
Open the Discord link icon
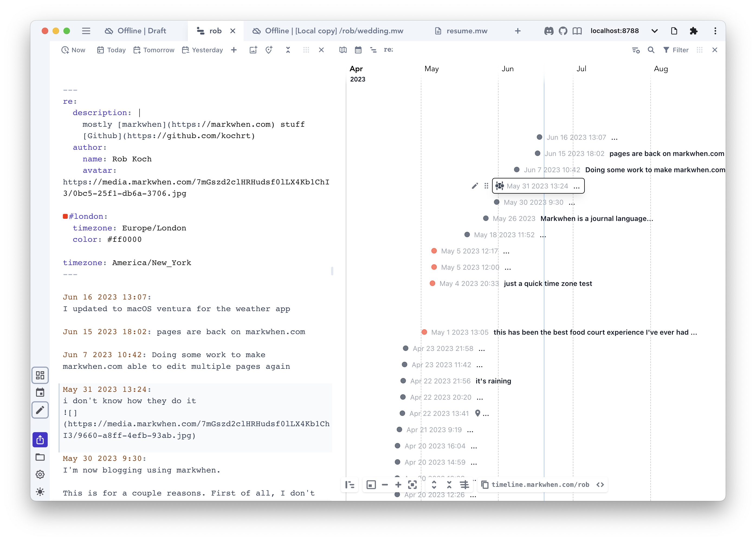[x=549, y=31]
